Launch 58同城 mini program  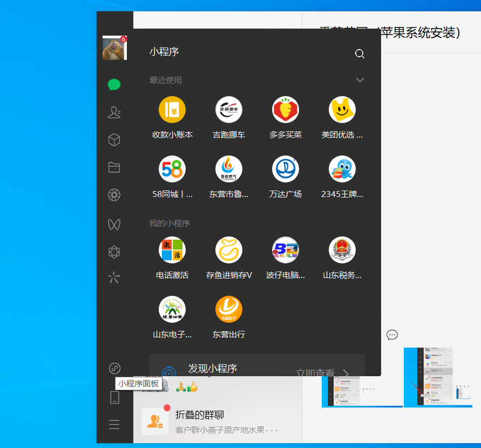click(x=172, y=177)
